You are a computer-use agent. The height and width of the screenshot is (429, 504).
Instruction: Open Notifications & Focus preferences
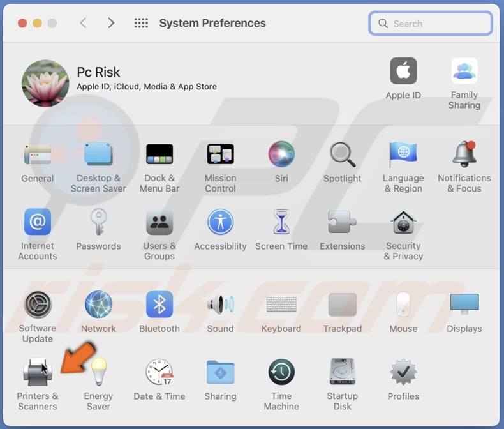464,154
